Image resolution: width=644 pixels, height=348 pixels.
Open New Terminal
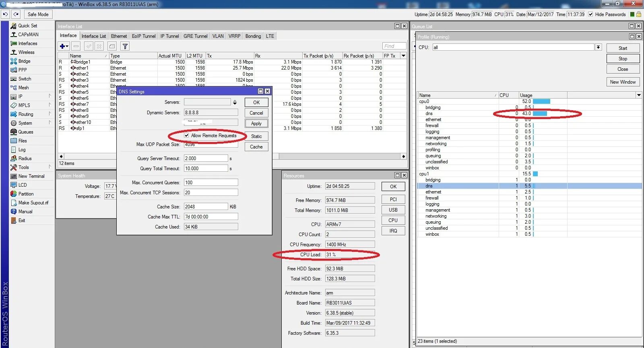click(31, 176)
